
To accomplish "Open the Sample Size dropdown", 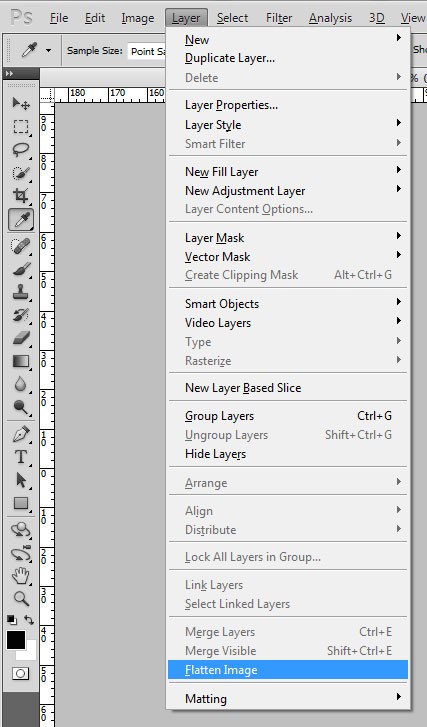I will coord(147,51).
